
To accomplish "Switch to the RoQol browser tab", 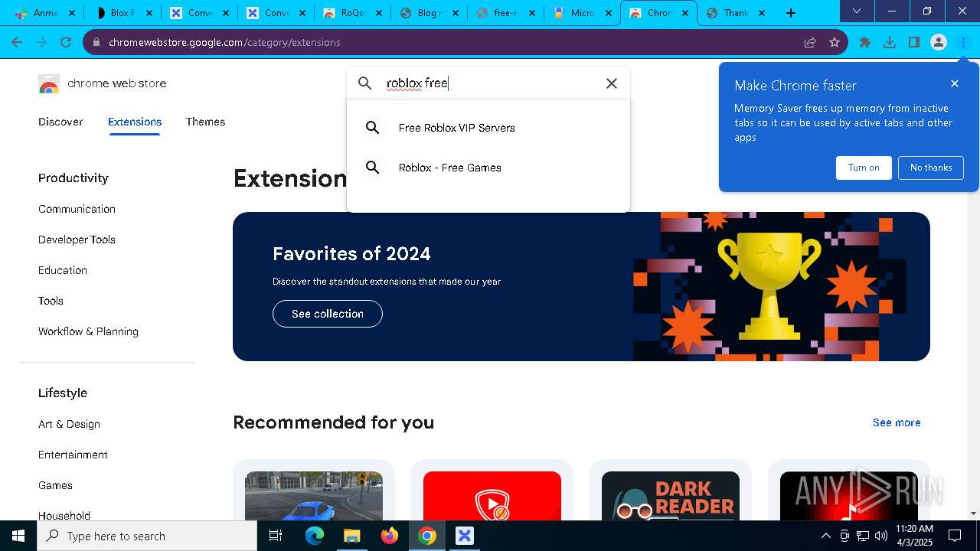I will tap(352, 12).
